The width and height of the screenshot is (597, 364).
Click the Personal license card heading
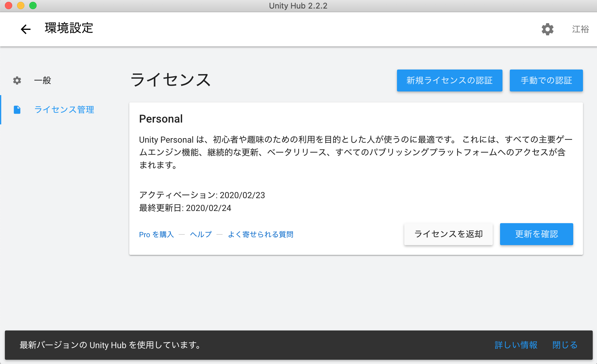(x=161, y=119)
